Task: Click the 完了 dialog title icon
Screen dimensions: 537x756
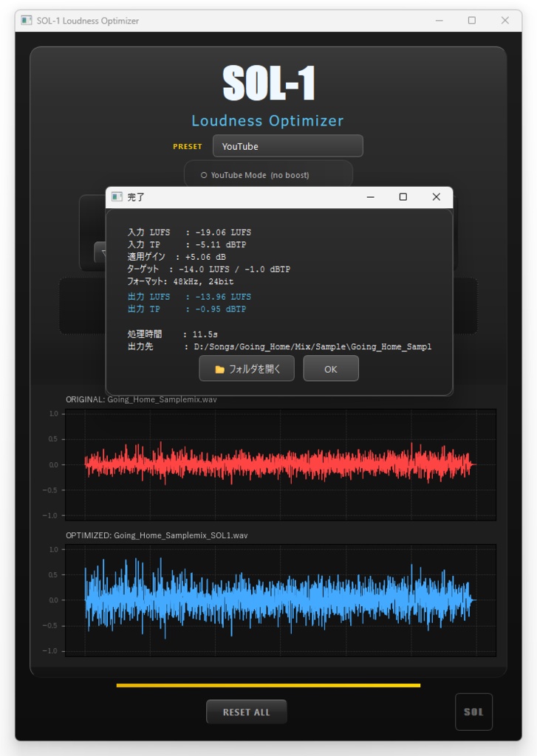Action: (117, 196)
